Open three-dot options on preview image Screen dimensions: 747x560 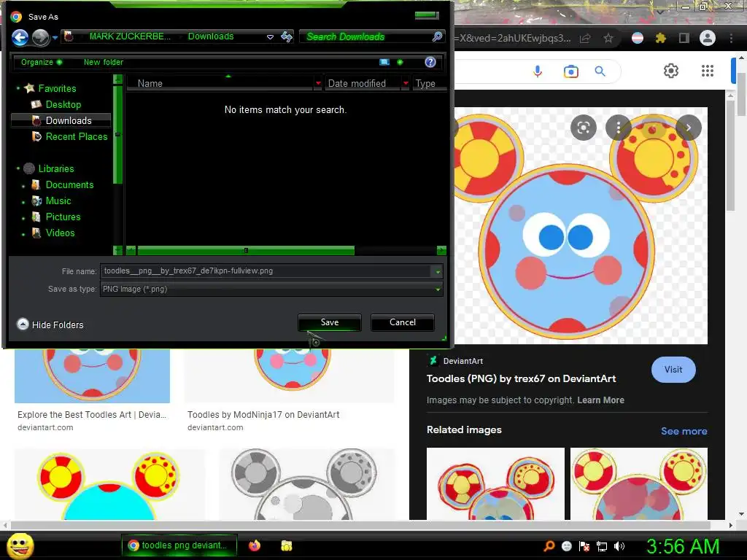(x=619, y=128)
